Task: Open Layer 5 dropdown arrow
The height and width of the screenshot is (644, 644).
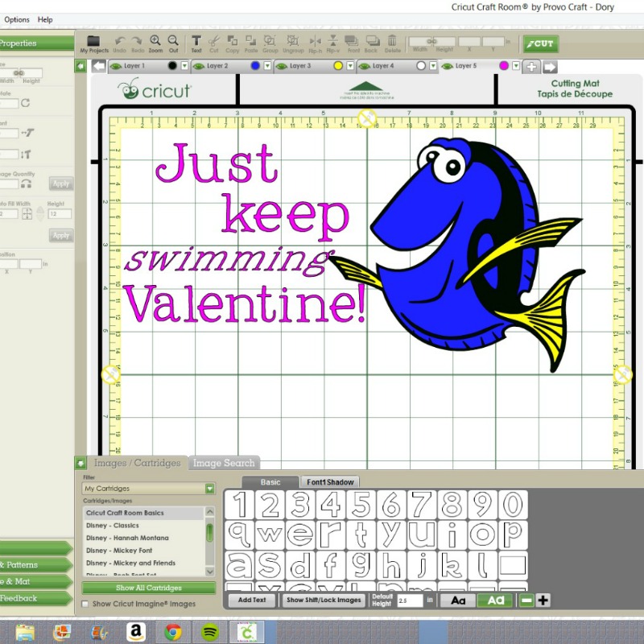Action: [516, 66]
